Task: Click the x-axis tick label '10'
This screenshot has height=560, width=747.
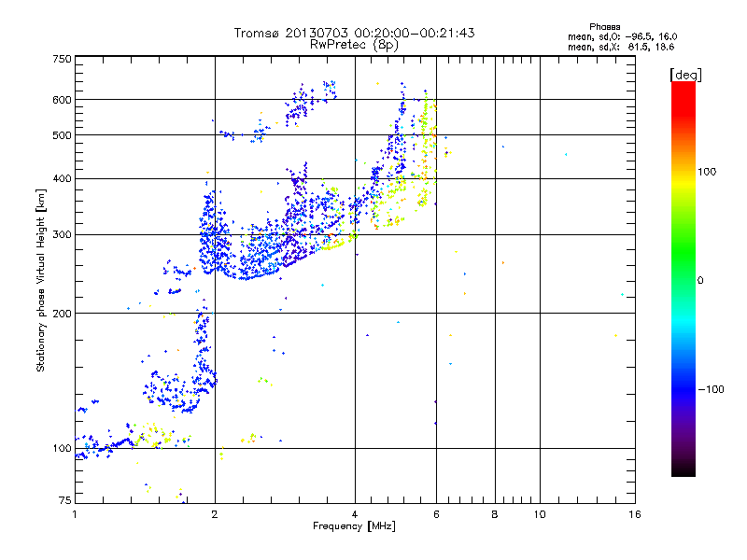Action: point(540,514)
